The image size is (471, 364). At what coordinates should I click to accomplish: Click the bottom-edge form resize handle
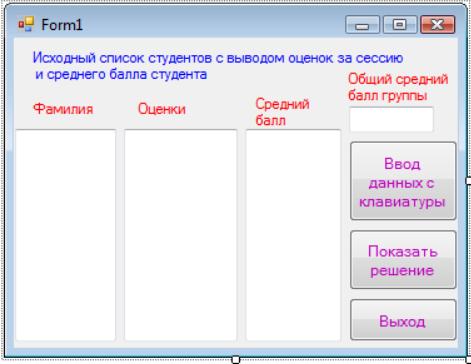(236, 360)
